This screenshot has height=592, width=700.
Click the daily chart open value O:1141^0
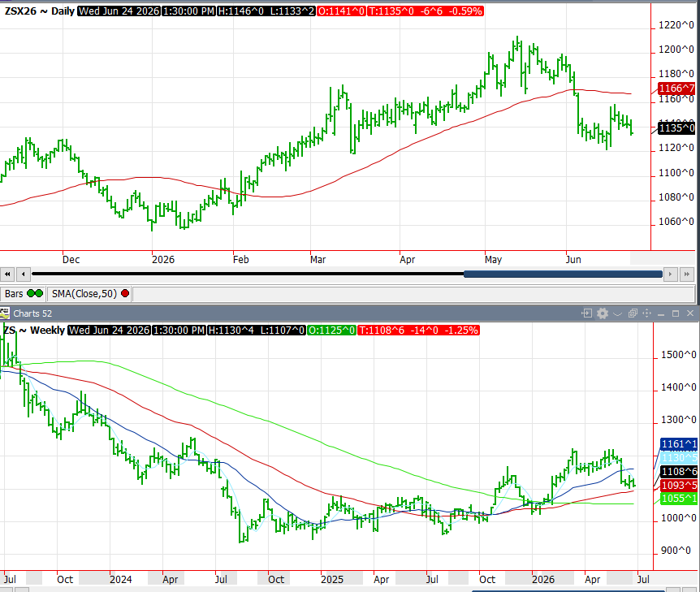(x=341, y=11)
